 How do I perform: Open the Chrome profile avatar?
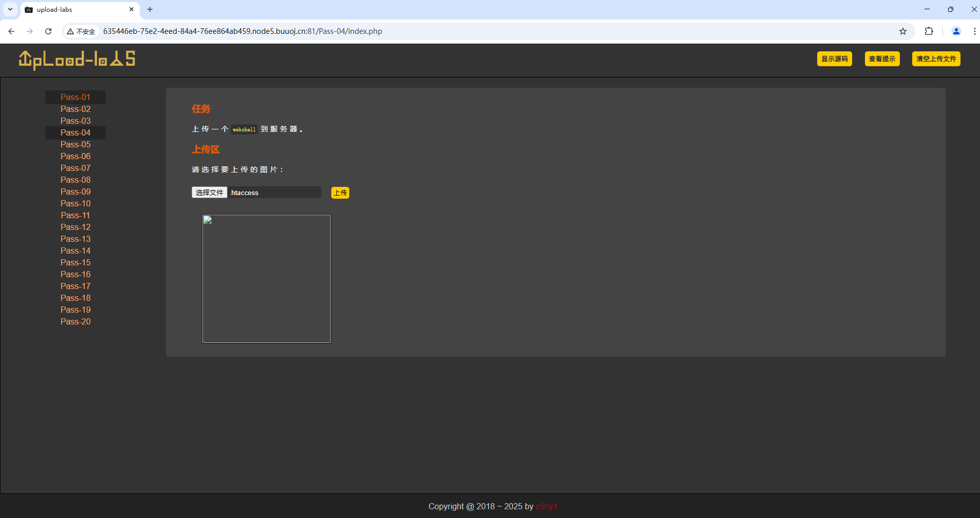point(956,31)
